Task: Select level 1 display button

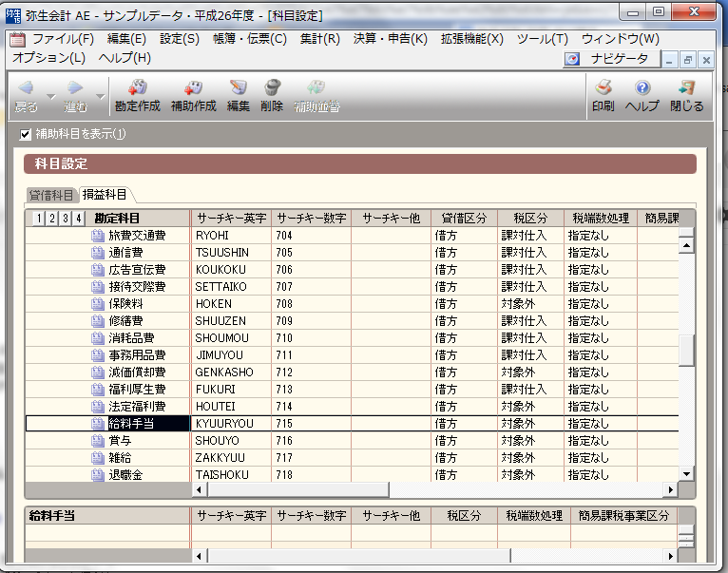Action: [x=38, y=219]
